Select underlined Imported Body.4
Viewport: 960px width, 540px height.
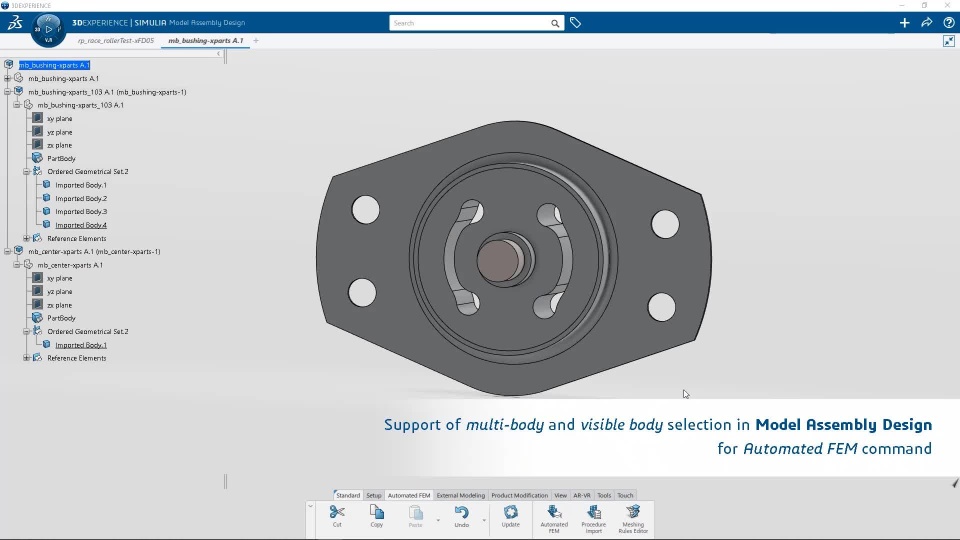[81, 225]
